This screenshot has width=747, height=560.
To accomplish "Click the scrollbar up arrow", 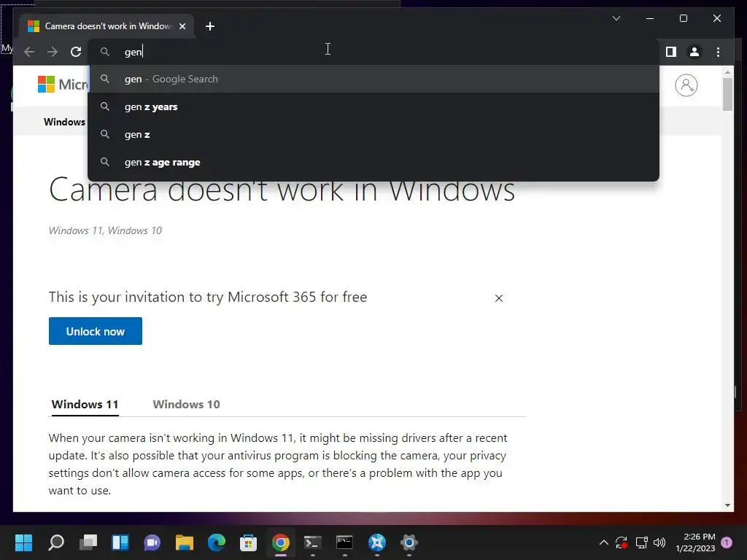I will coord(727,72).
